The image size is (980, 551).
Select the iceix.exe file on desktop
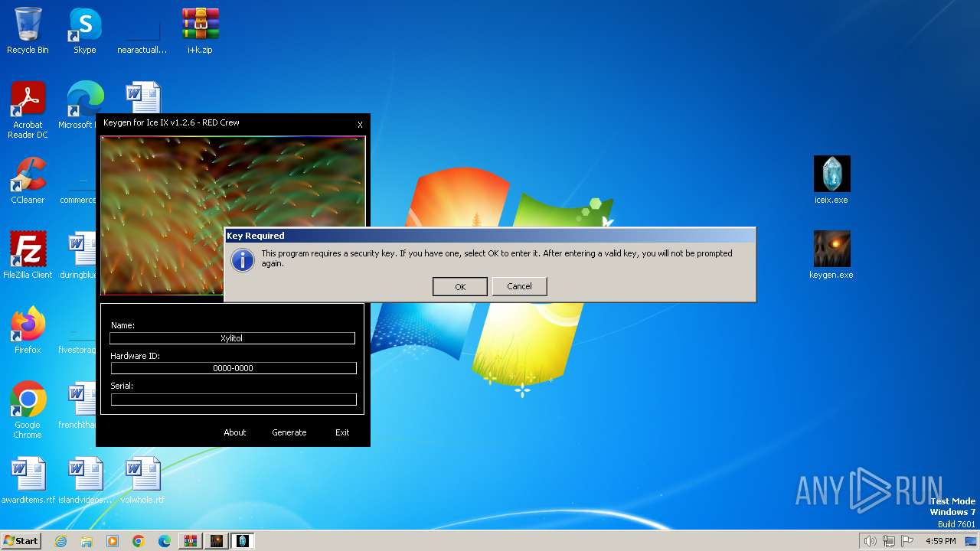(831, 181)
